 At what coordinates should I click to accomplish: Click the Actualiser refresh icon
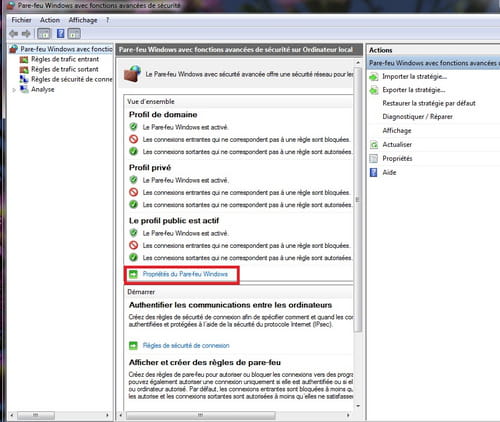374,145
